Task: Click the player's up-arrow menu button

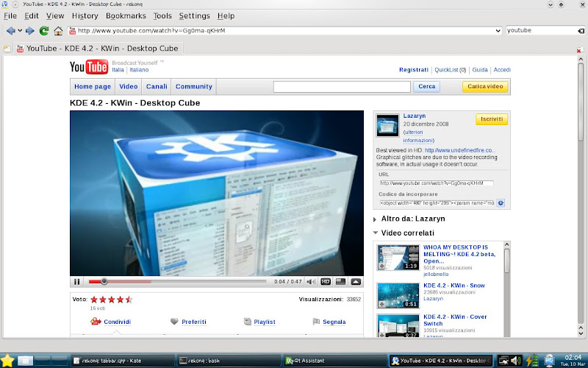Action: click(356, 282)
